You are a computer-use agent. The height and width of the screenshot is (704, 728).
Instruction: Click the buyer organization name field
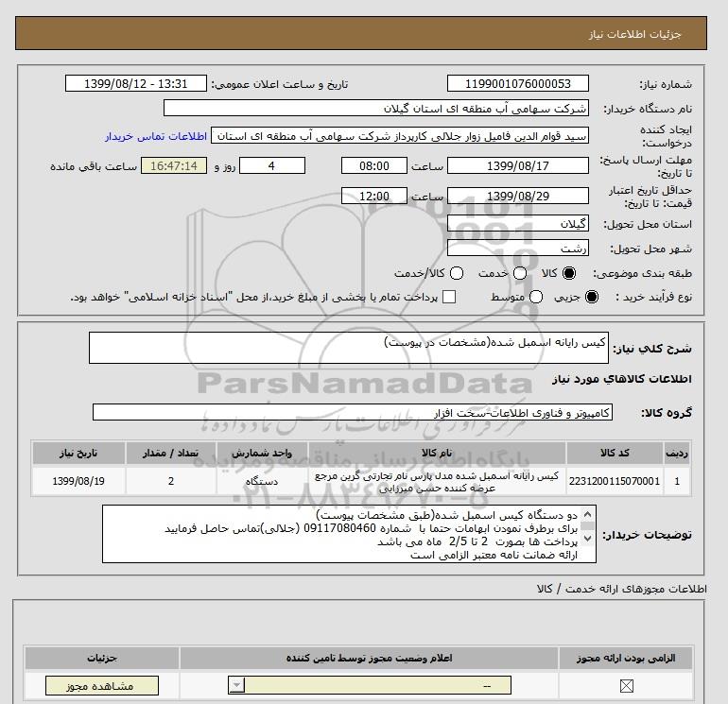click(x=376, y=109)
